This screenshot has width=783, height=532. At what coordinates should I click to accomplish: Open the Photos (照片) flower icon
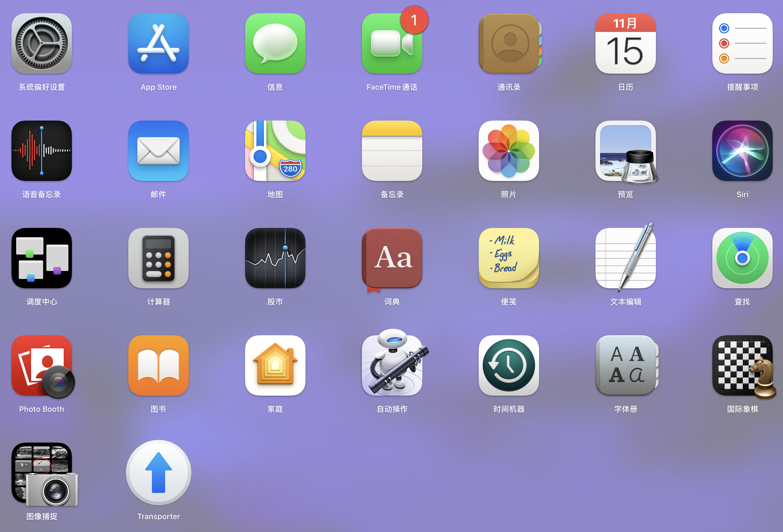[509, 151]
